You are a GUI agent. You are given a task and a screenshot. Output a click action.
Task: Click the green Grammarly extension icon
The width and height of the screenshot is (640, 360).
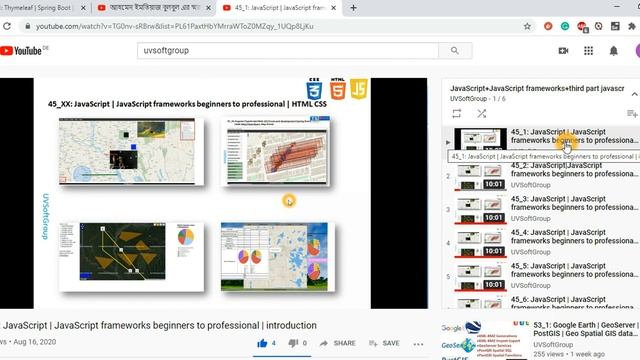tap(565, 27)
